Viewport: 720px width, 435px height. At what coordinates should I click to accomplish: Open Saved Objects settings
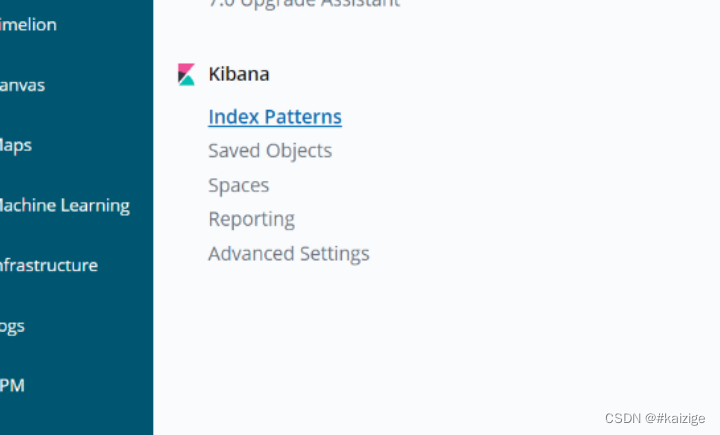coord(270,151)
